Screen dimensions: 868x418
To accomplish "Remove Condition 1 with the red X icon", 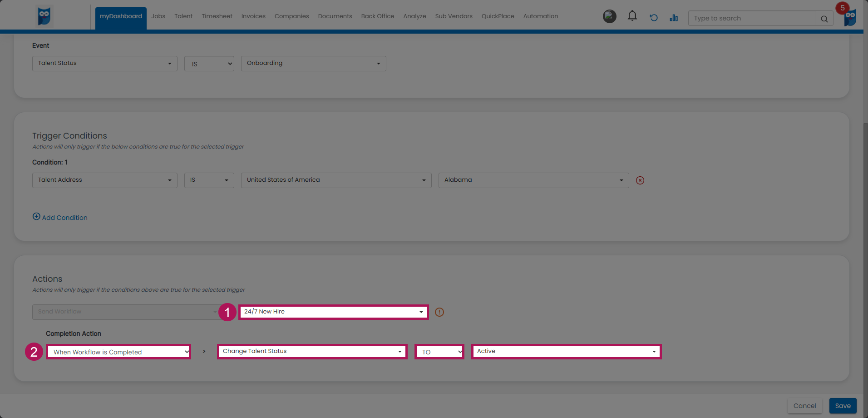I will click(x=640, y=180).
